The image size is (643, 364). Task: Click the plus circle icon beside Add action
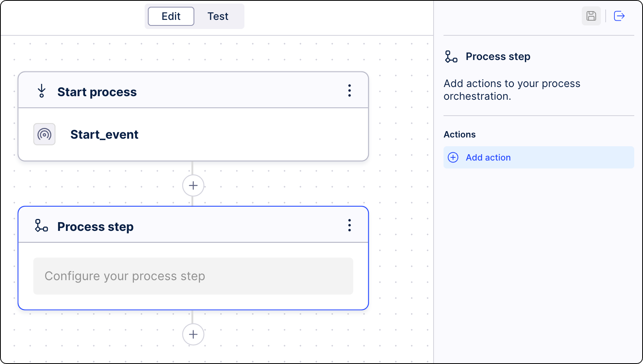[453, 157]
